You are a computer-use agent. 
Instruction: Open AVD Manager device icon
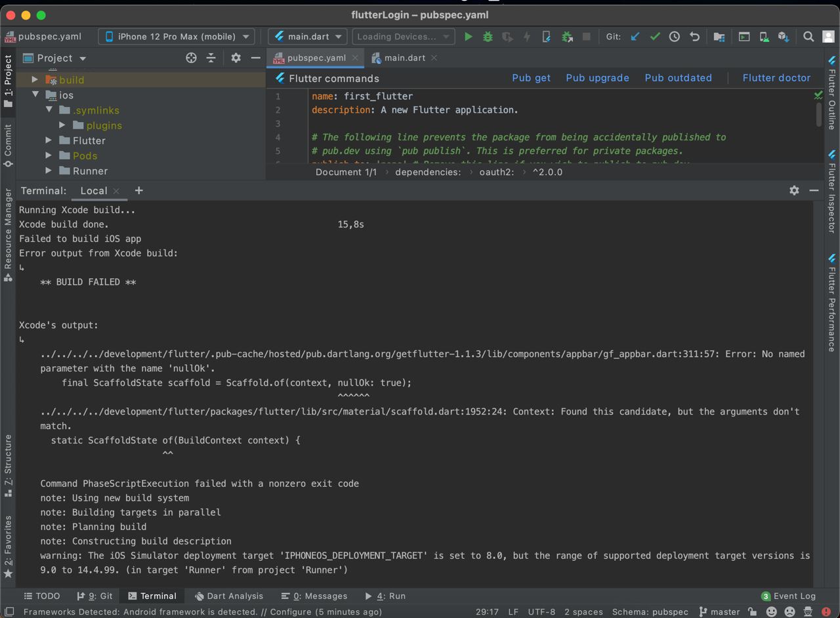pos(764,37)
